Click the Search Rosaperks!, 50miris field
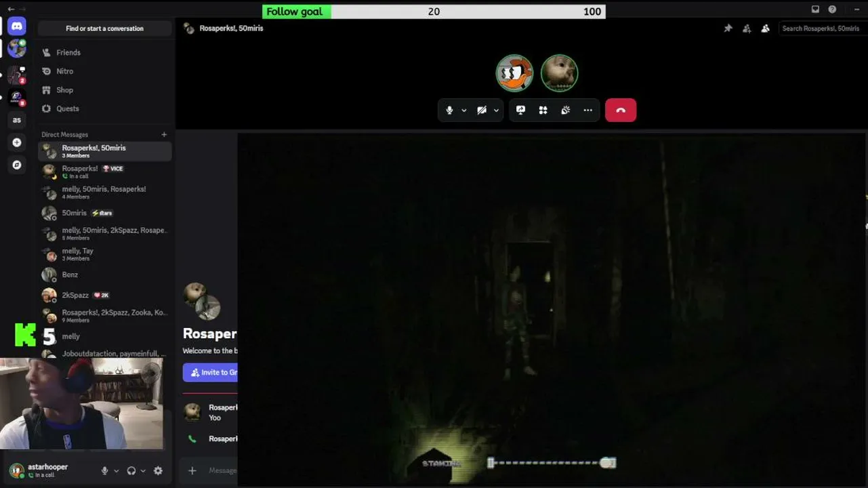Image resolution: width=868 pixels, height=488 pixels. click(823, 28)
